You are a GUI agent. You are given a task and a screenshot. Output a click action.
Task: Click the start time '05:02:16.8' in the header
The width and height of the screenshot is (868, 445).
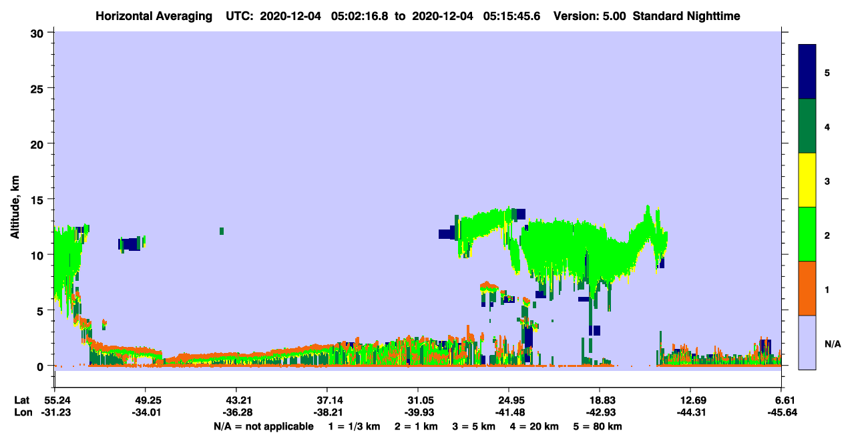pos(361,15)
